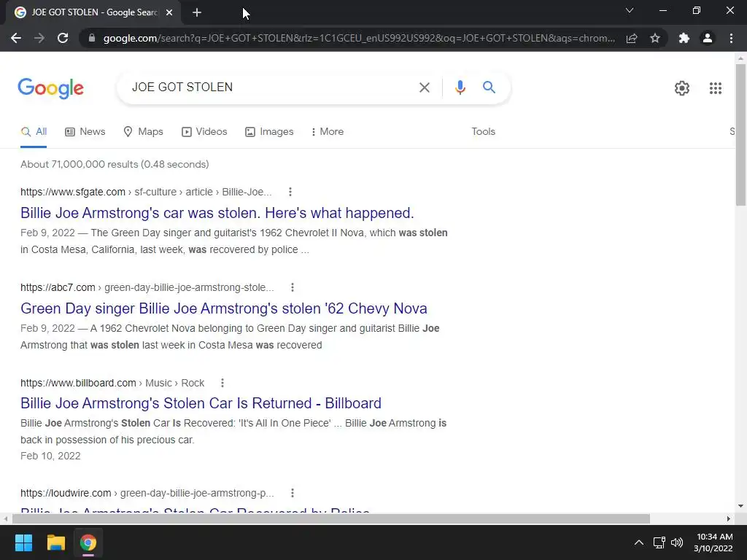This screenshot has width=747, height=560.
Task: Click the Chrome taskbar icon
Action: pyautogui.click(x=88, y=542)
